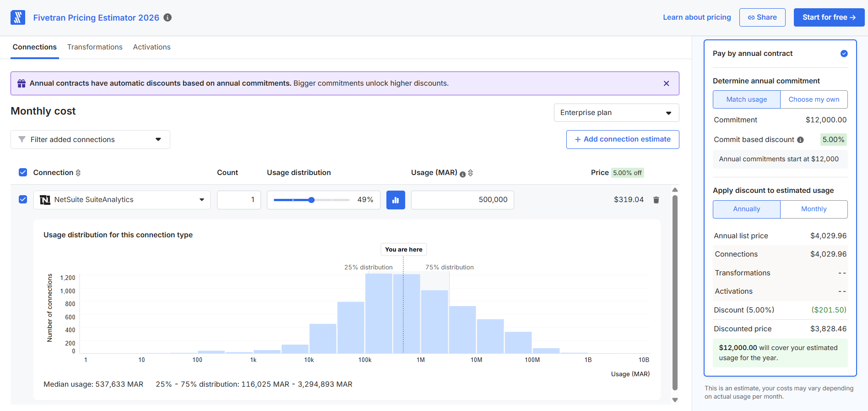Image resolution: width=868 pixels, height=411 pixels.
Task: Apply discount Annually
Action: click(746, 209)
